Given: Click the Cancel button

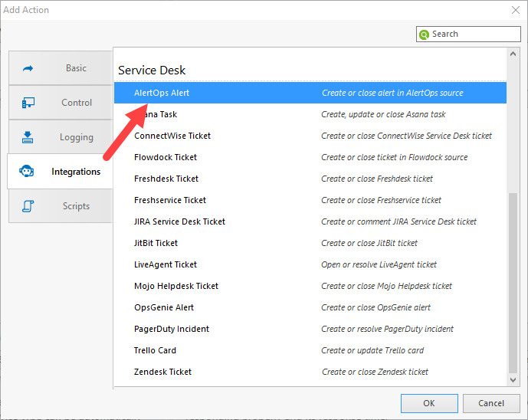Looking at the screenshot, I should pos(491,403).
